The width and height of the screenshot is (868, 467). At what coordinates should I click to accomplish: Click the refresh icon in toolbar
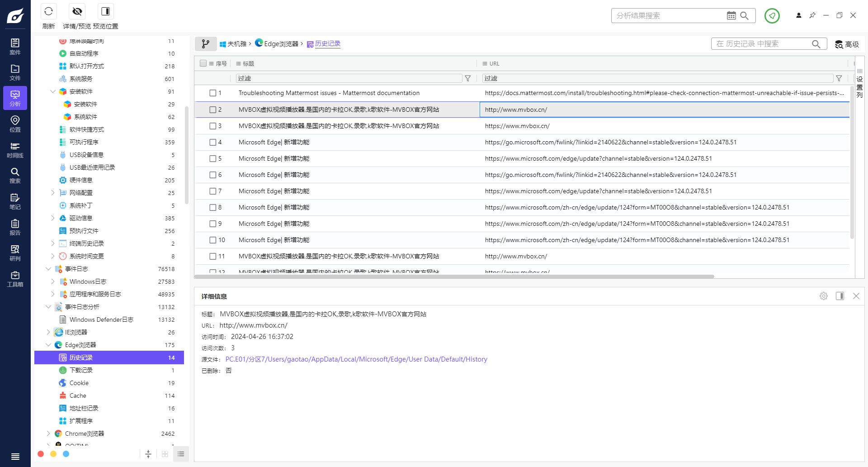48,11
